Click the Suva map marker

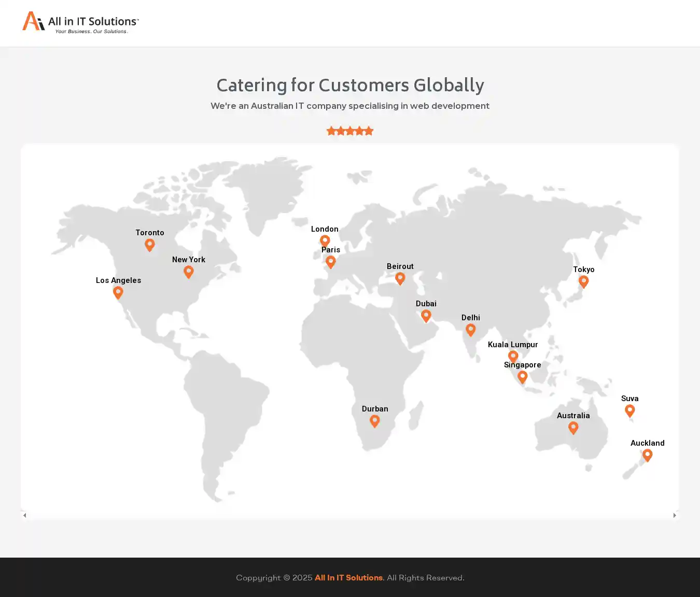[630, 410]
